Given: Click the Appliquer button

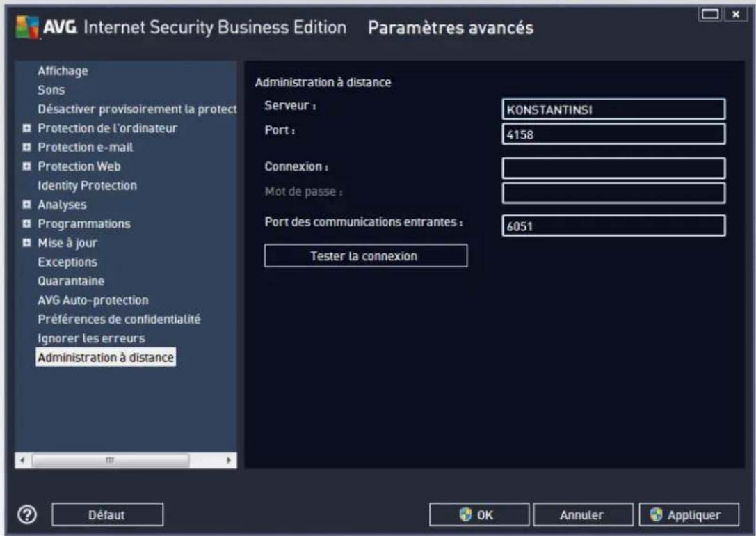Looking at the screenshot, I should tap(689, 515).
